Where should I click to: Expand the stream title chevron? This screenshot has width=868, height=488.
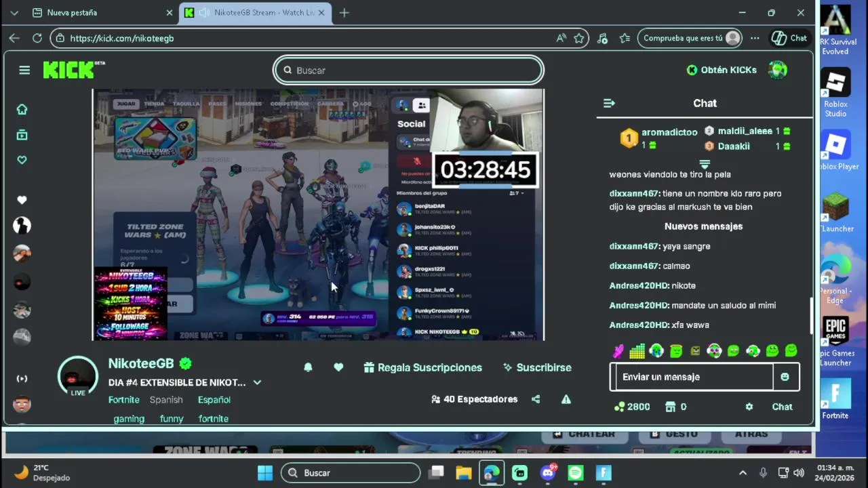(257, 382)
